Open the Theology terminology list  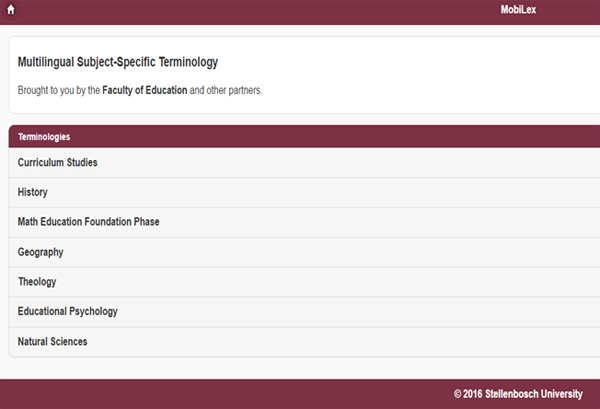pos(37,282)
